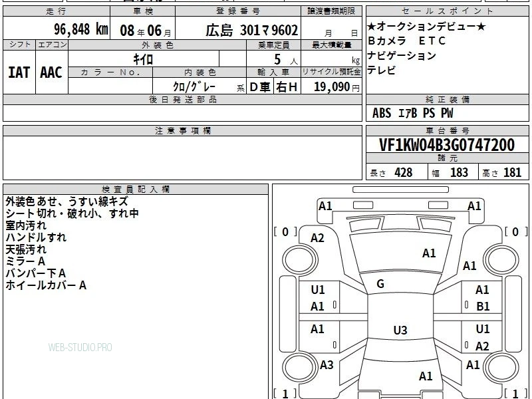Click the G mark on the windshield
This screenshot has height=399, width=532.
pos(380,284)
